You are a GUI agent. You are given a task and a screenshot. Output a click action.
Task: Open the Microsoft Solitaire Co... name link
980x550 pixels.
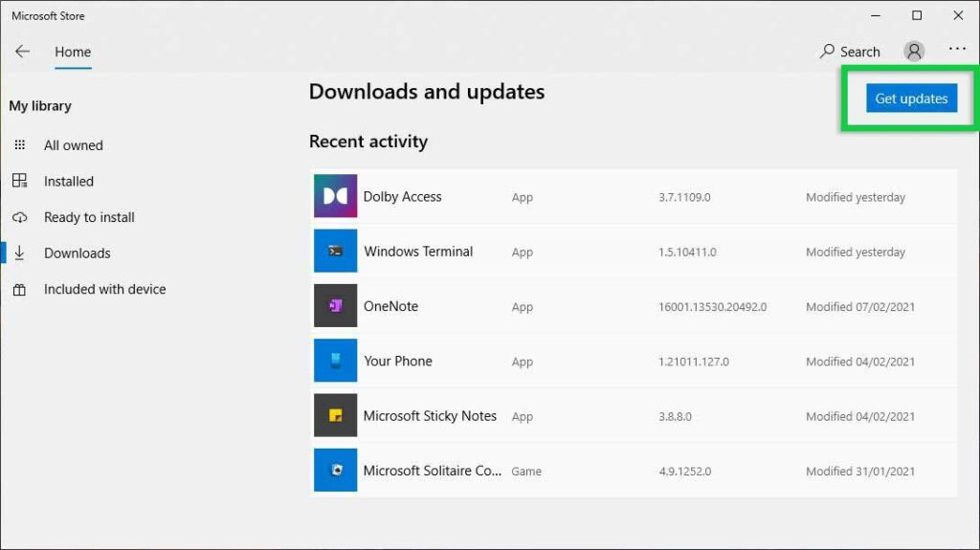coord(433,471)
